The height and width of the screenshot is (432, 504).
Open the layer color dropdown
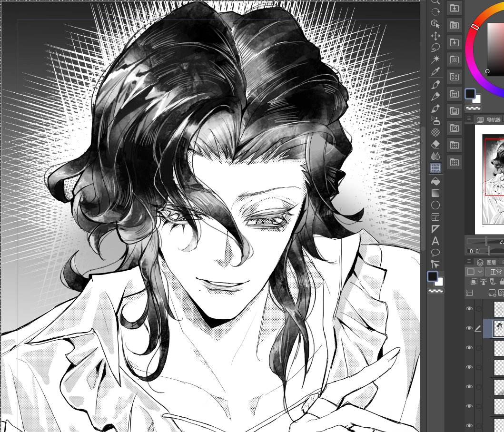click(474, 272)
